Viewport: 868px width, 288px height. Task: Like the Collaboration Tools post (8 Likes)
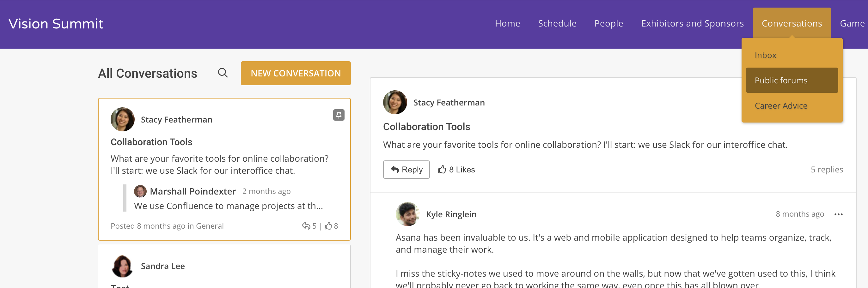[x=456, y=170]
